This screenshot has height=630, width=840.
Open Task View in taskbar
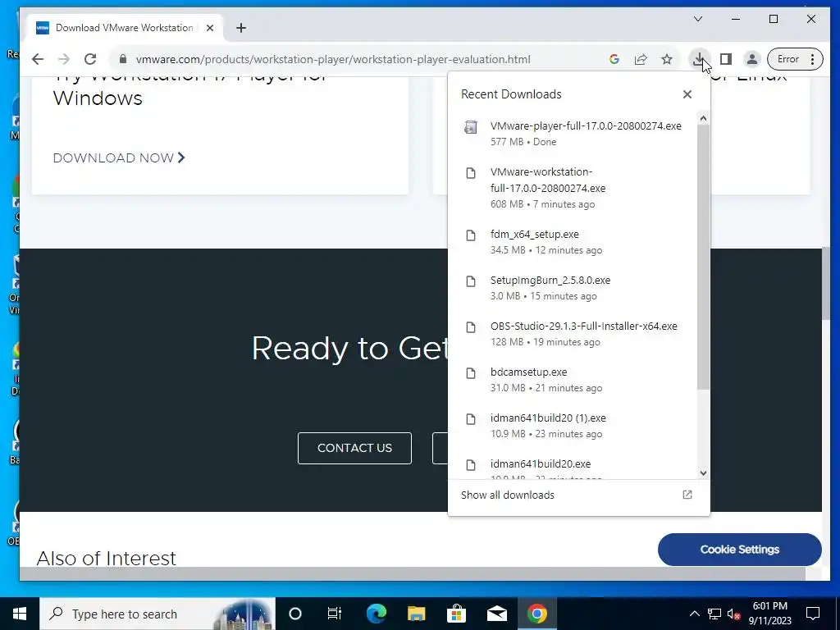(335, 614)
